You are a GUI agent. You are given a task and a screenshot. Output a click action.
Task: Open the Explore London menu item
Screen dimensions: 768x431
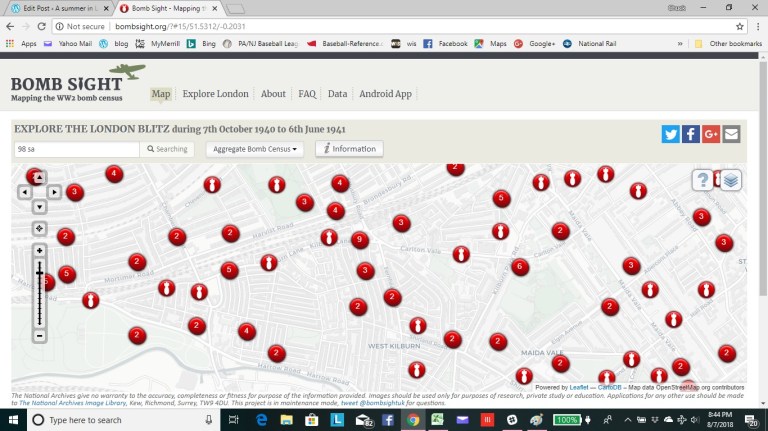(x=215, y=94)
